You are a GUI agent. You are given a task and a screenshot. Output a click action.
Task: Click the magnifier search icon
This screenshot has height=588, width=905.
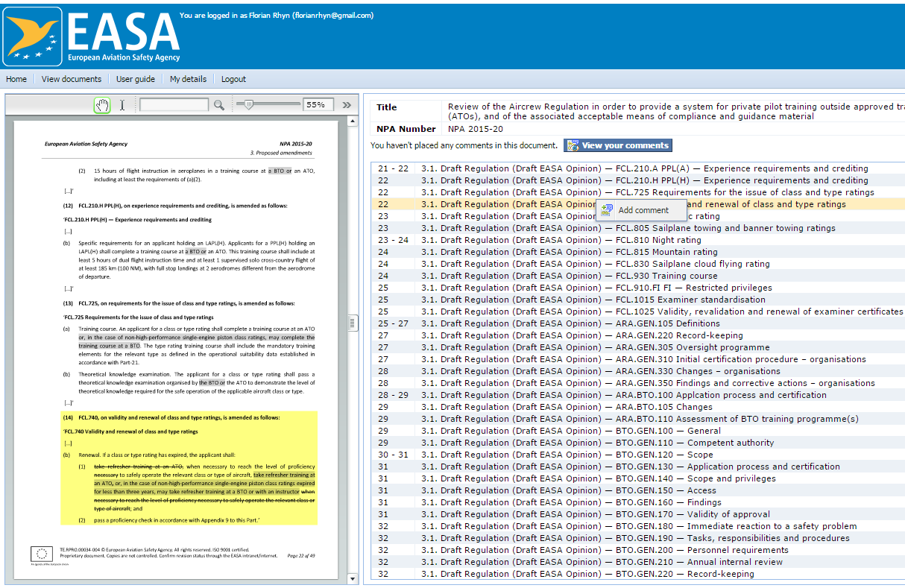(x=218, y=105)
